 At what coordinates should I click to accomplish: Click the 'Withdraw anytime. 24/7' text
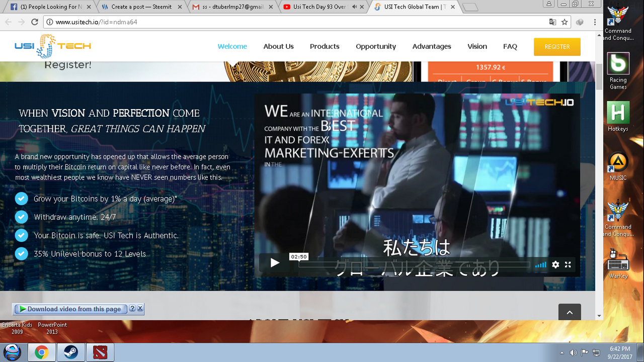click(74, 217)
